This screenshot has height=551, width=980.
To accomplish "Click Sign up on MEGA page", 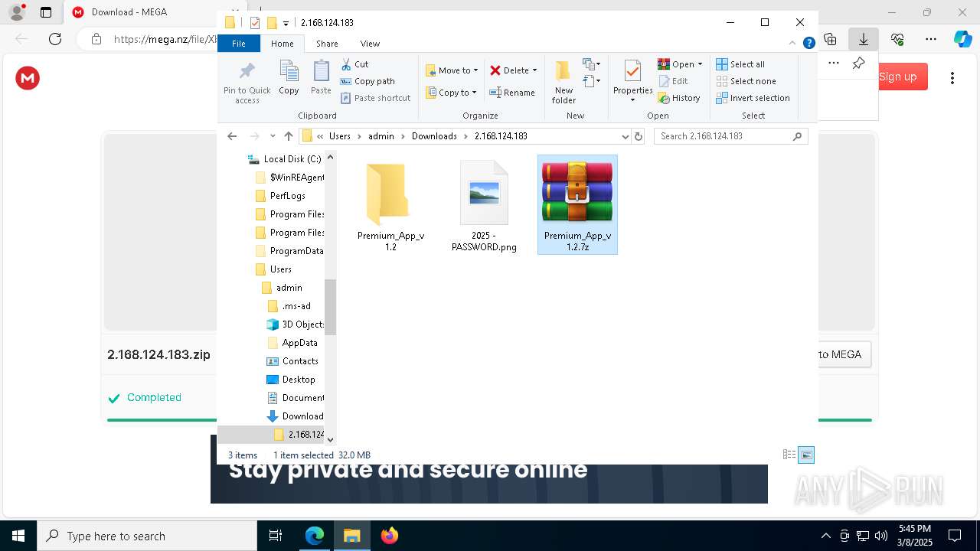I will (898, 77).
